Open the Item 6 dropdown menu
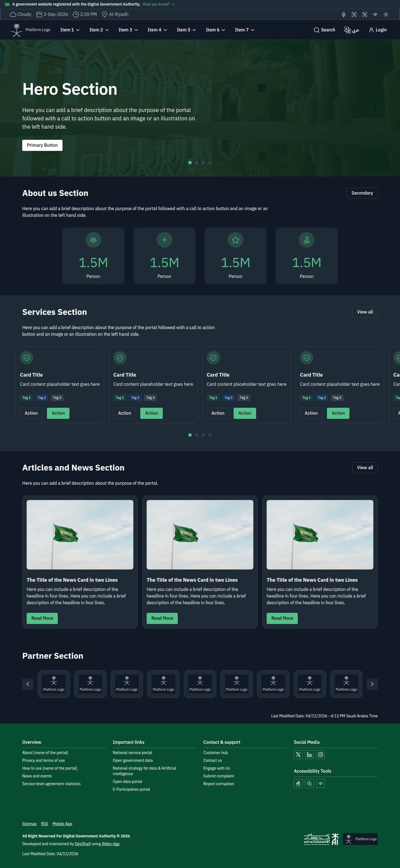Screen dimensions: 400x868 [216, 30]
